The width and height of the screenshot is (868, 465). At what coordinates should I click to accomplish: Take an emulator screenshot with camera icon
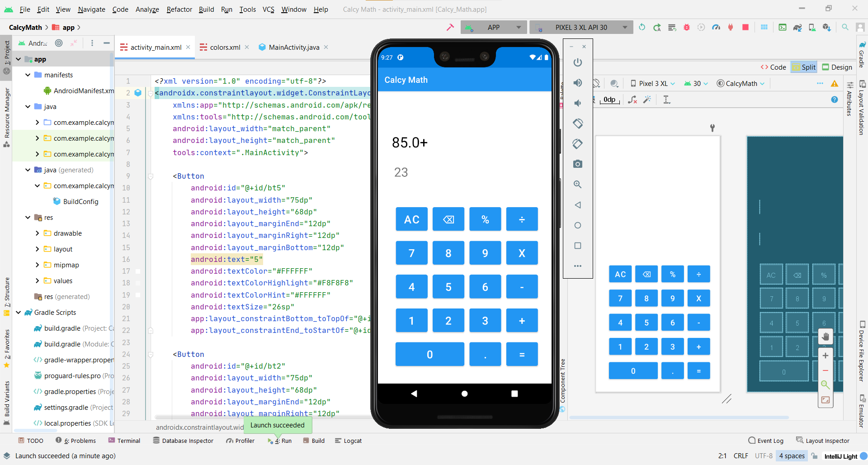click(x=578, y=164)
